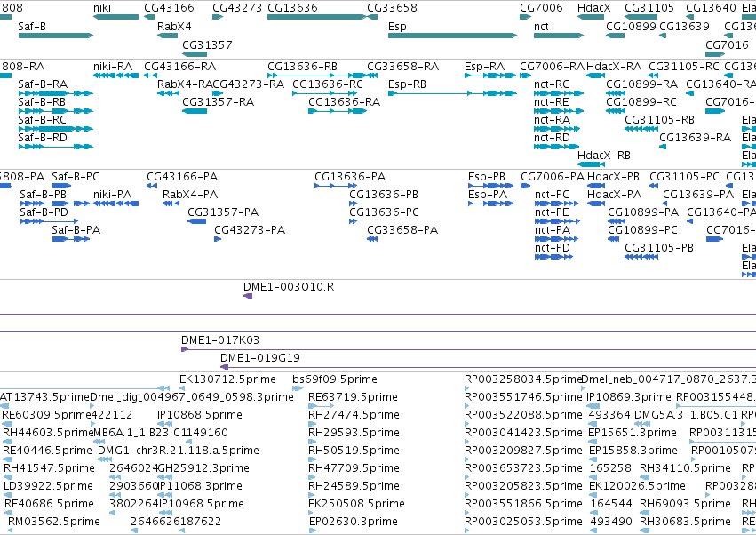Select transcript CG13636-RB
This screenshot has width=756, height=535.
click(302, 67)
